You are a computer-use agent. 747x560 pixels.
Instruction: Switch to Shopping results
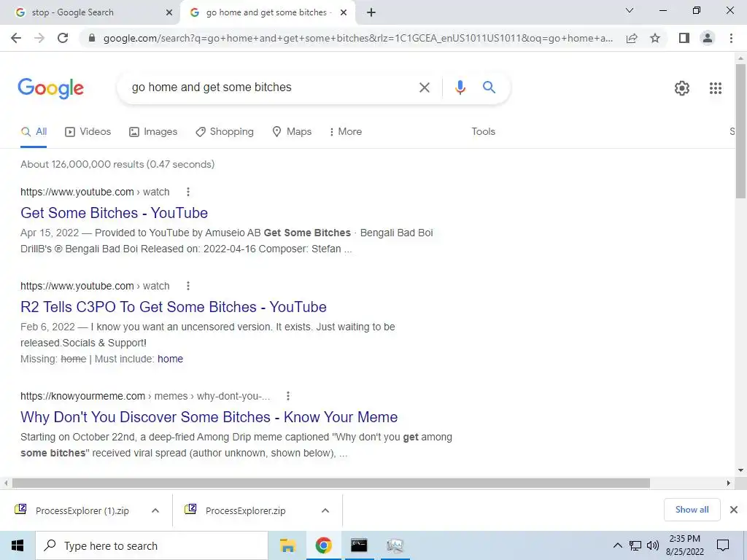tap(225, 131)
